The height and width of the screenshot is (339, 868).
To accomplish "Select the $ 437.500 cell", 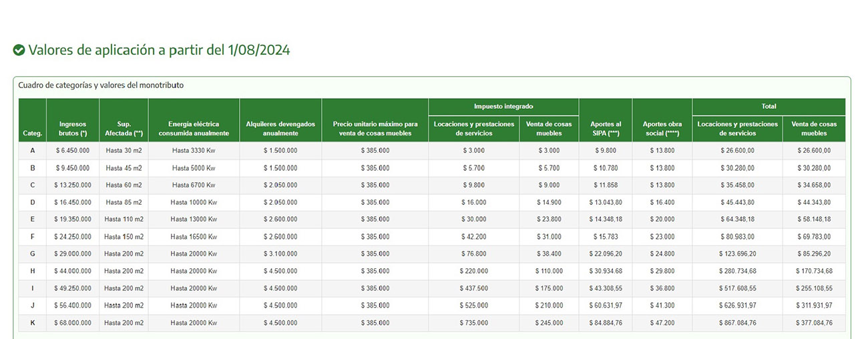I will click(474, 289).
